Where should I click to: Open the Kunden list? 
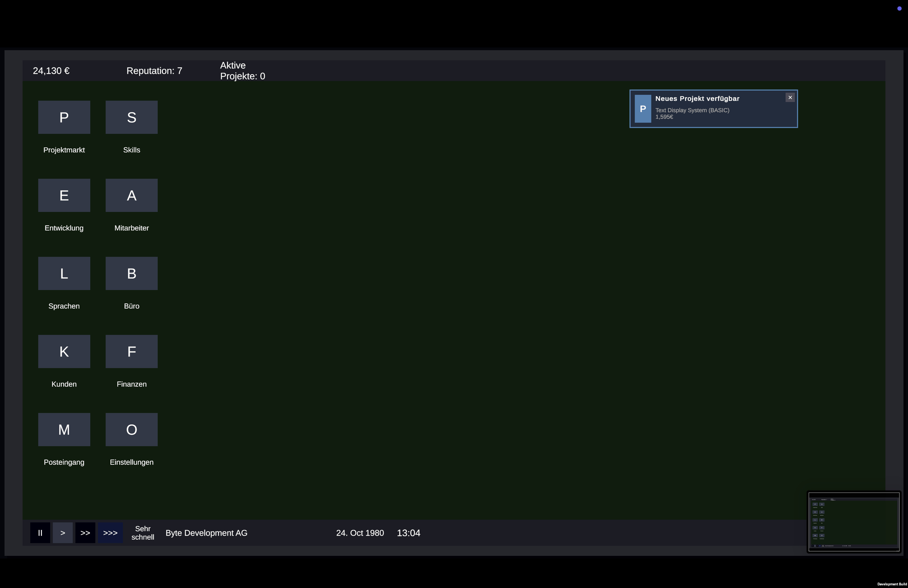coord(64,351)
